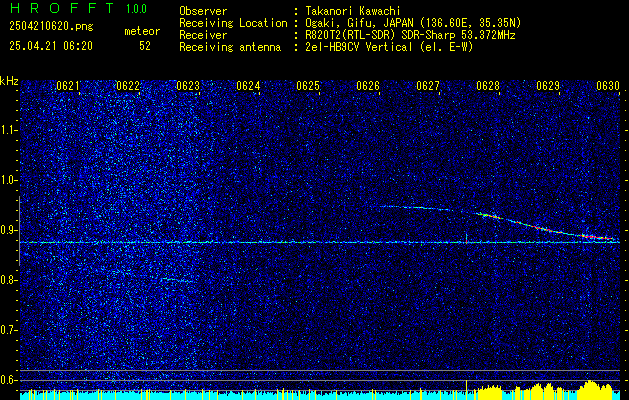
Task: Click the 0.6 kHz axis label
Action: [9, 380]
